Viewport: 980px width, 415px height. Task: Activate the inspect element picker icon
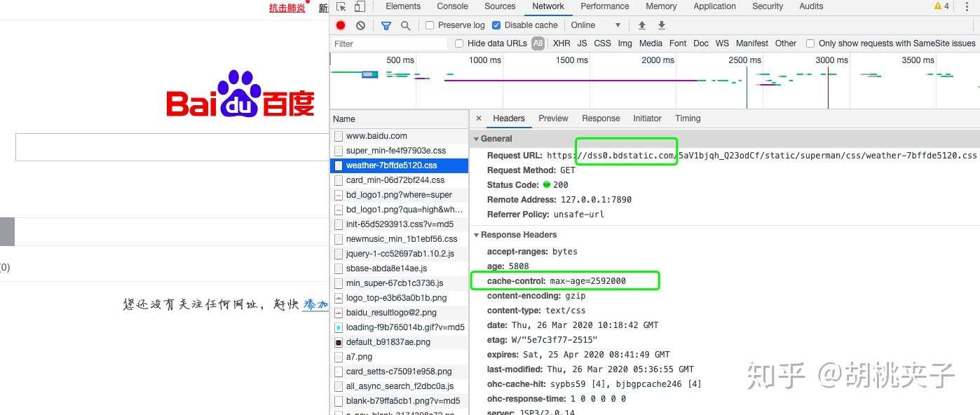341,6
